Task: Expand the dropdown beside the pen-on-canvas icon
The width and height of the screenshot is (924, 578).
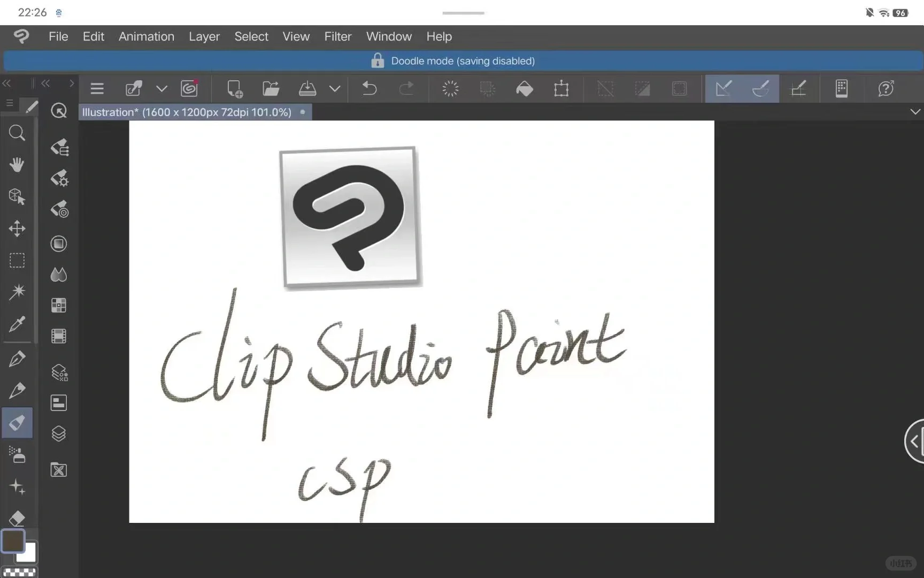Action: point(161,89)
